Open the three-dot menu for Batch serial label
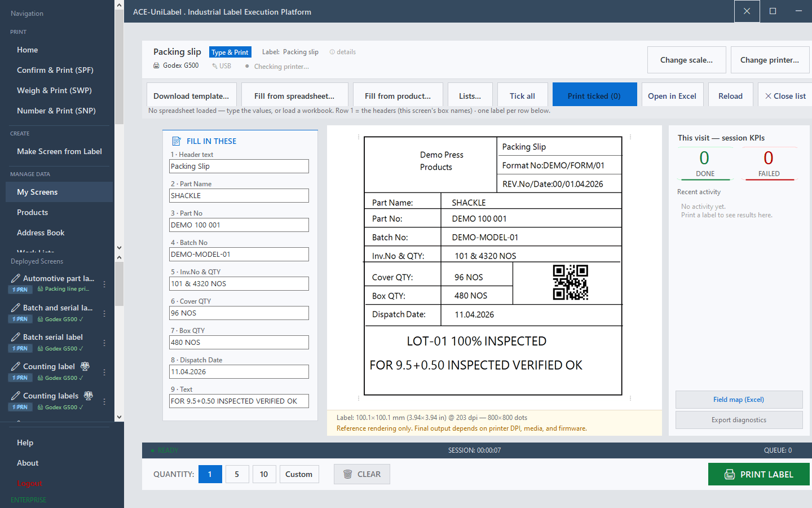The image size is (812, 508). click(104, 343)
